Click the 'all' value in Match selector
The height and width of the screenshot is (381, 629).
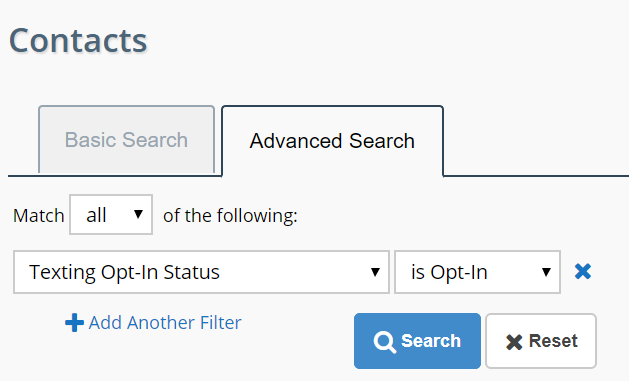click(96, 215)
